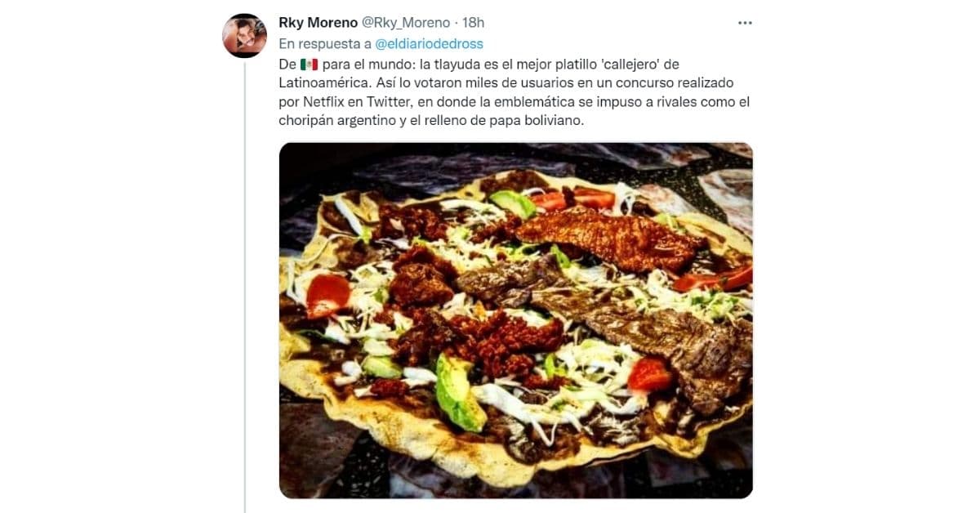The image size is (980, 513).
Task: Click the Mexican flag emoji in tweet
Action: (309, 65)
